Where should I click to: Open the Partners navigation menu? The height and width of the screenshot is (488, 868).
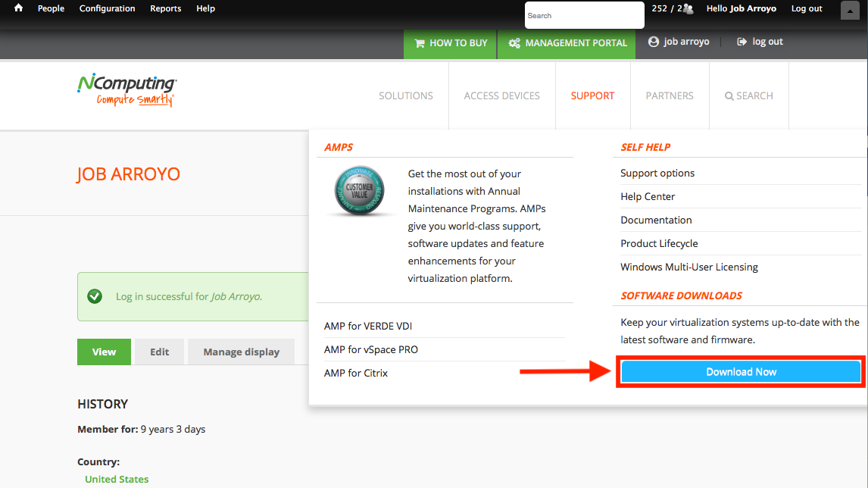click(670, 95)
